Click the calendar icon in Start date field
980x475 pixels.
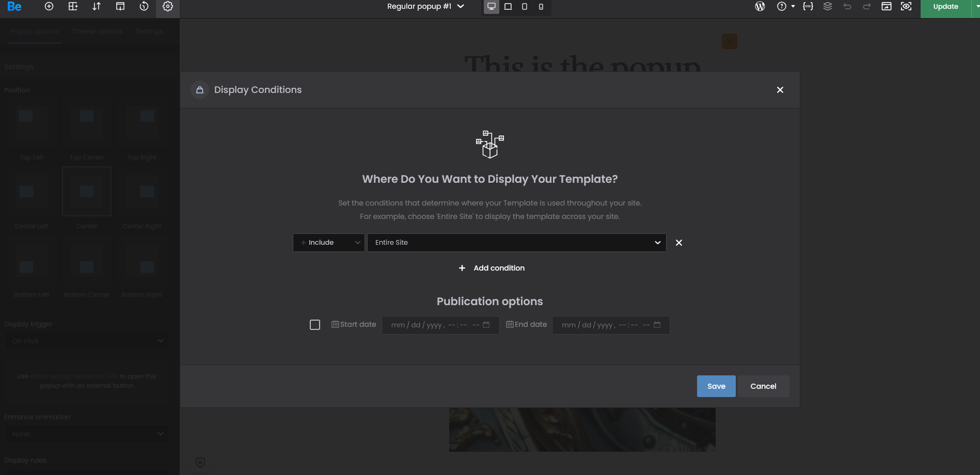click(486, 325)
